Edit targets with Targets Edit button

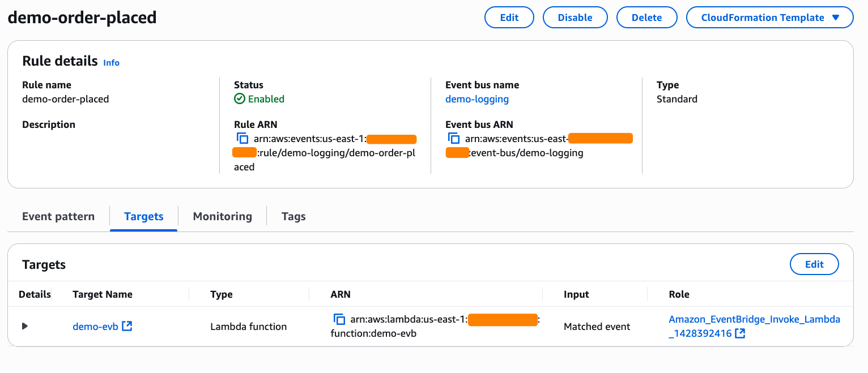814,264
